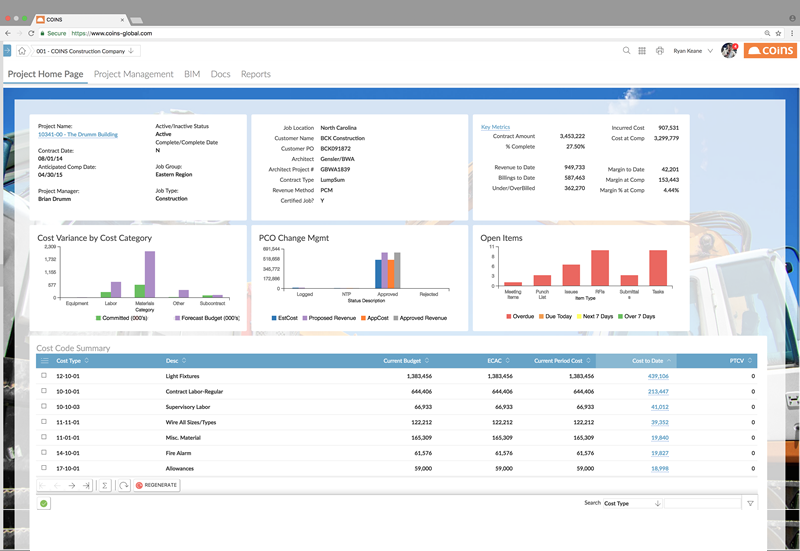The height and width of the screenshot is (551, 800).
Task: Click the COINS orange logo
Action: (770, 50)
